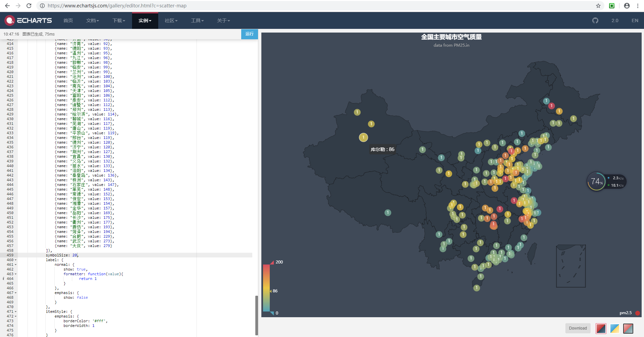Open the 文档 dropdown menu
644x337 pixels.
coord(92,20)
